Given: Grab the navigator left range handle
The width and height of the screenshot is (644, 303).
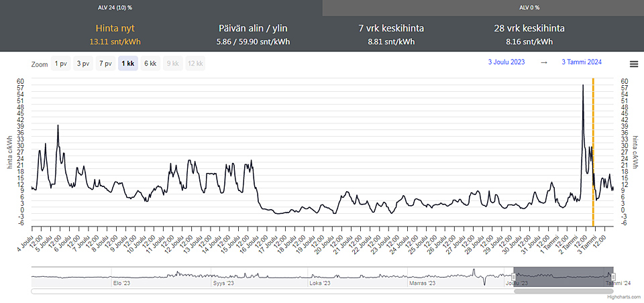Looking at the screenshot, I should (x=514, y=276).
